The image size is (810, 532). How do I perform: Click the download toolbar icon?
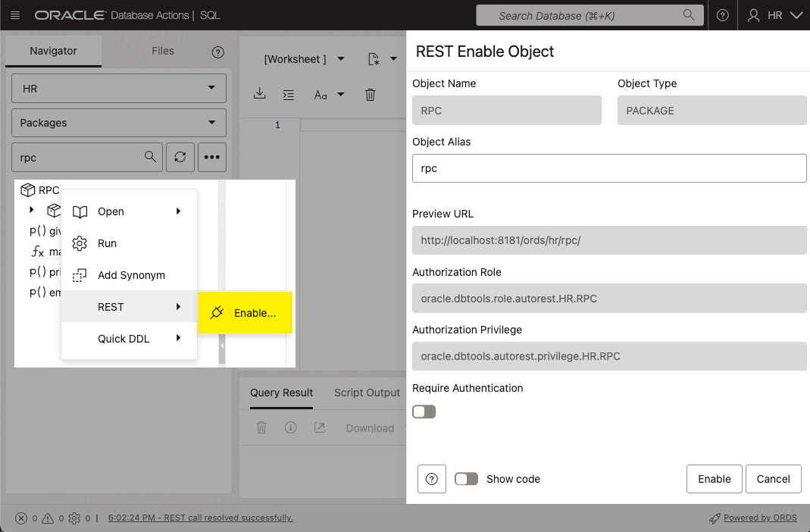coord(260,94)
